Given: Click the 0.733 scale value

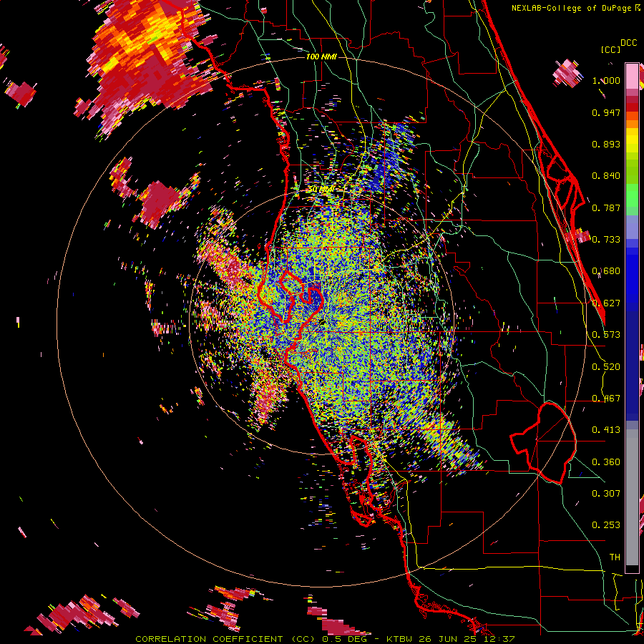Looking at the screenshot, I should tap(606, 240).
